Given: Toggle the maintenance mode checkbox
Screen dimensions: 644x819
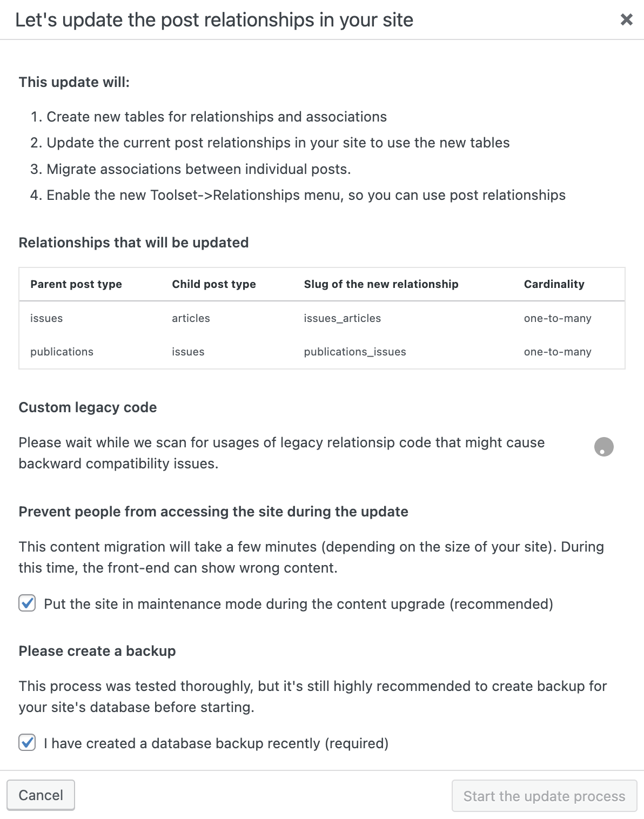Looking at the screenshot, I should [27, 603].
